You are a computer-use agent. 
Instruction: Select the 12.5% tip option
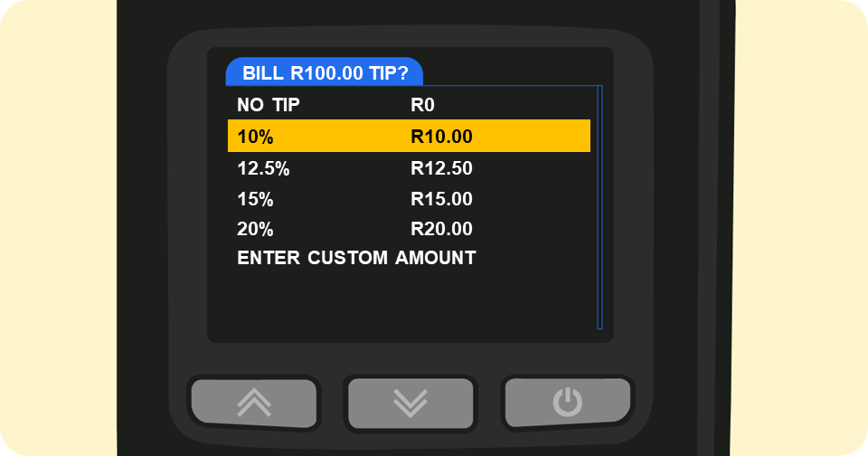[x=263, y=168]
